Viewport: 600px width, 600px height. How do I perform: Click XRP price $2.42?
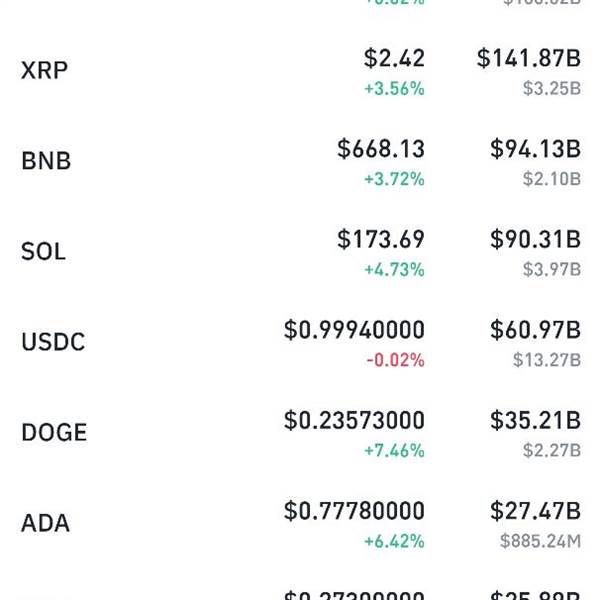point(394,58)
